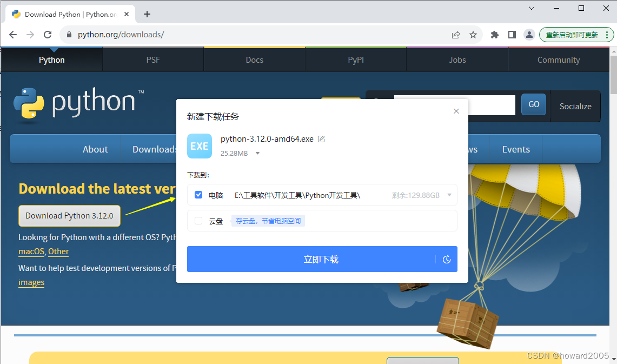Viewport: 617px width, 364px height.
Task: Open the images link
Action: [31, 282]
